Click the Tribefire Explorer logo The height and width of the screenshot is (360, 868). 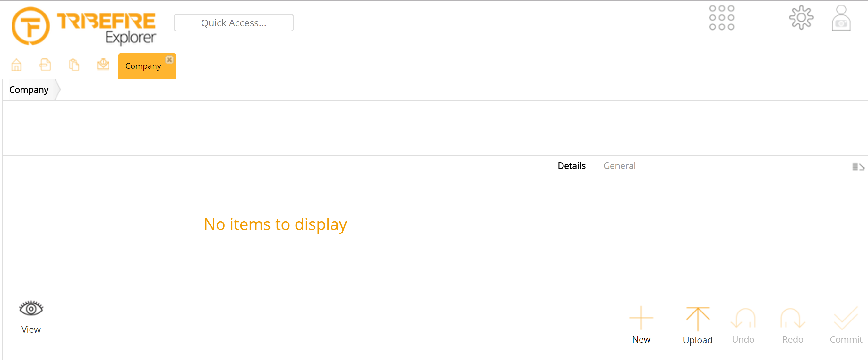pos(83,26)
